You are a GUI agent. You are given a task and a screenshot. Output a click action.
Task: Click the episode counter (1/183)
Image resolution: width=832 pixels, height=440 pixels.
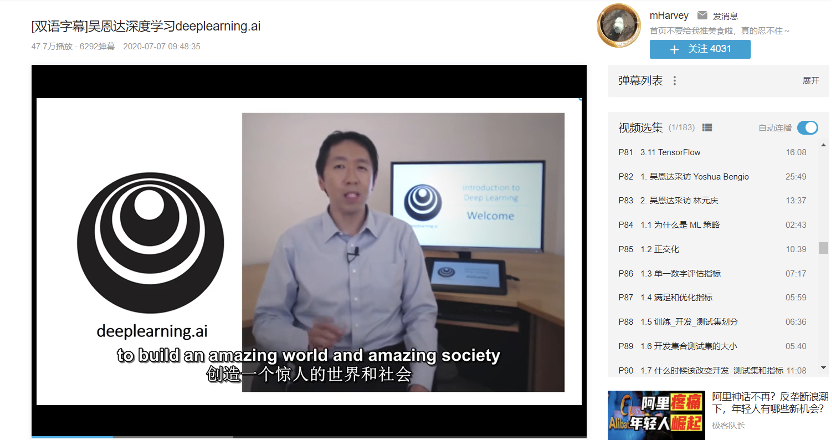point(682,127)
